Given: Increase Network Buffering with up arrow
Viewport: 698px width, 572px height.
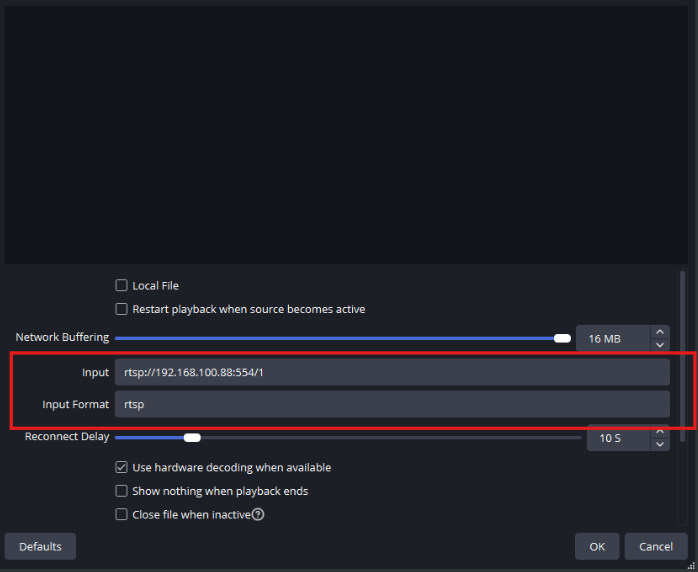Looking at the screenshot, I should point(659,332).
